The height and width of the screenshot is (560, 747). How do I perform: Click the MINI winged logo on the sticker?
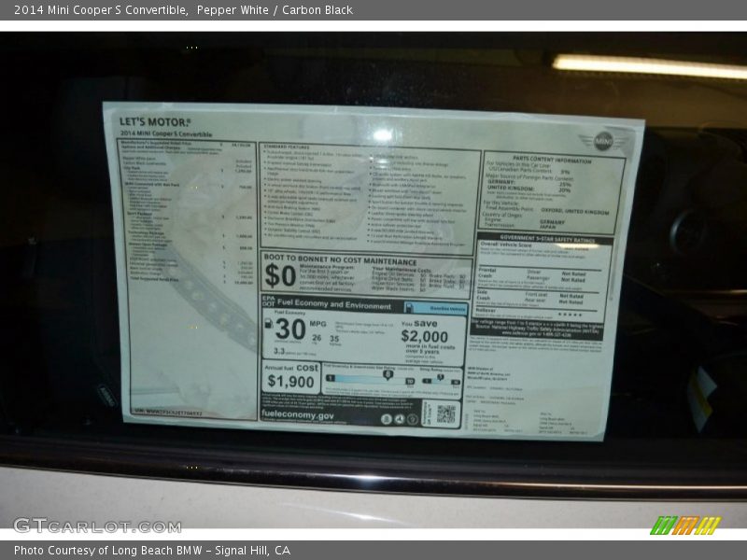pyautogui.click(x=603, y=141)
